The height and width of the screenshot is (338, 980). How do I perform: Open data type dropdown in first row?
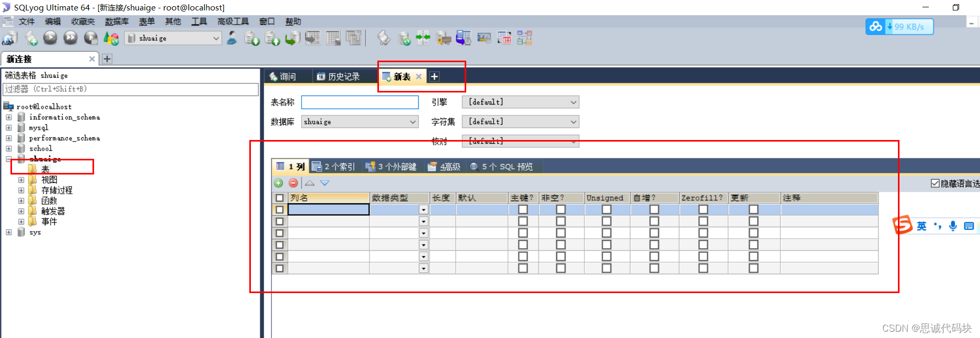424,210
